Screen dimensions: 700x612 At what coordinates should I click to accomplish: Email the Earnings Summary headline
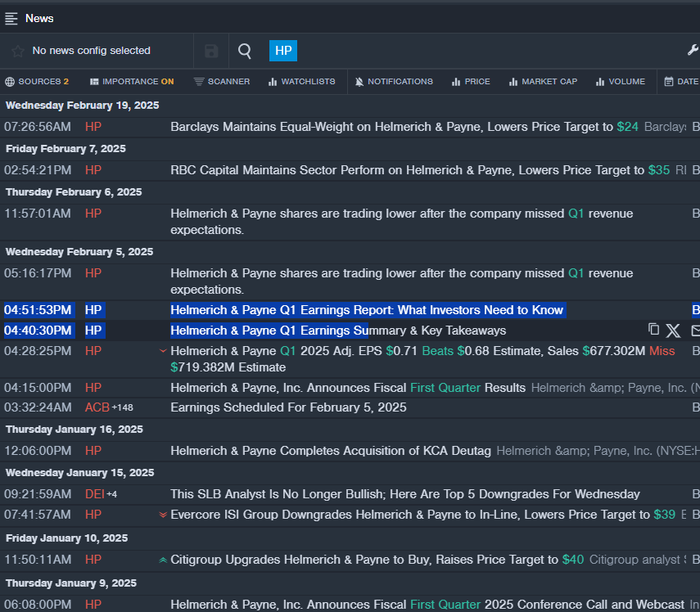coord(695,331)
